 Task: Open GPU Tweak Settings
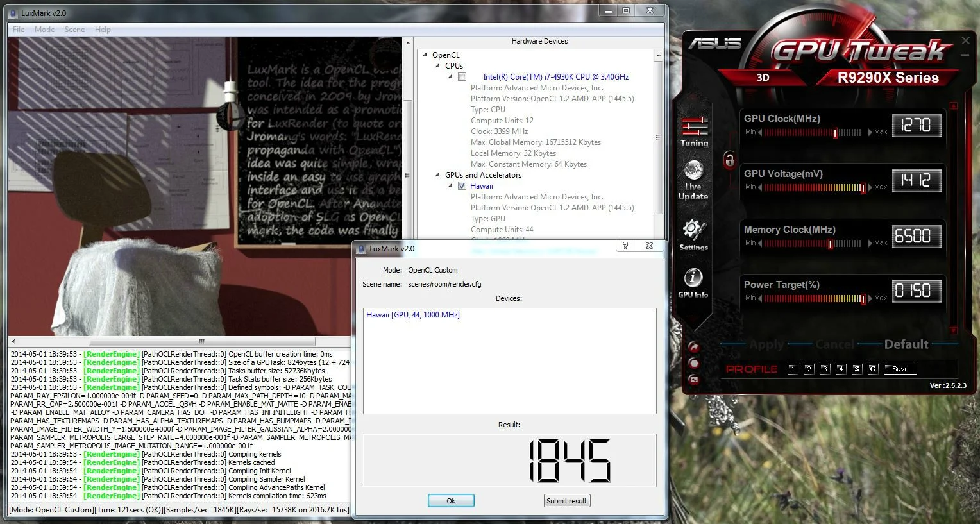coord(693,235)
